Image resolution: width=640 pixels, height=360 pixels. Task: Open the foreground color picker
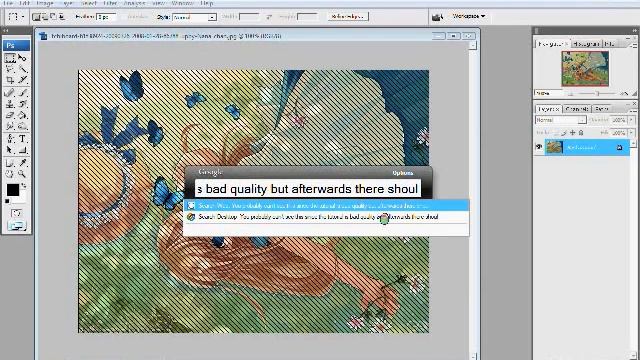[x=13, y=190]
